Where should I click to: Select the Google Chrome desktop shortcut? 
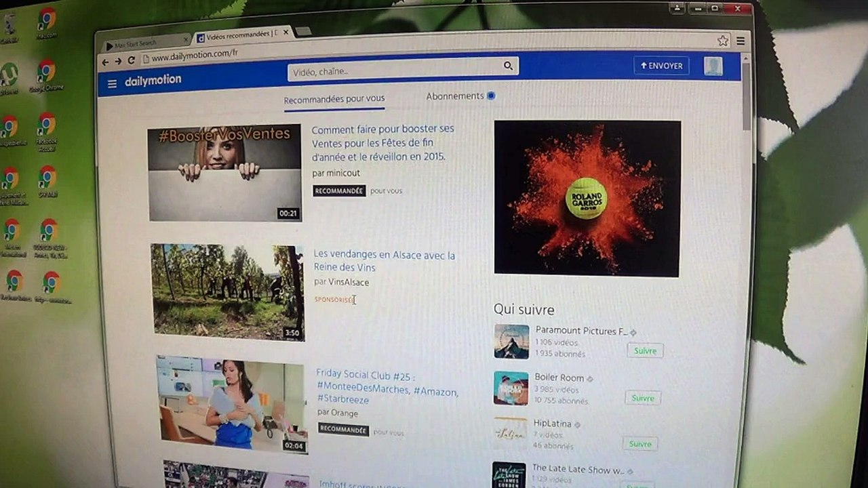(46, 76)
